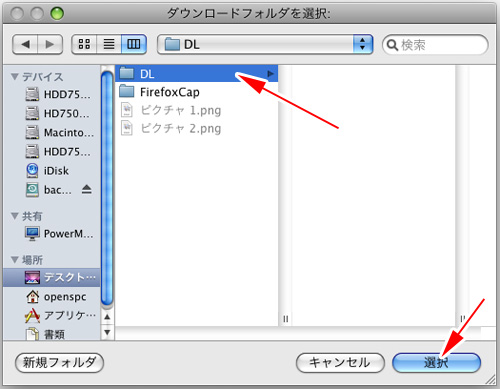Open openspc home folder
The height and width of the screenshot is (389, 500).
(65, 296)
